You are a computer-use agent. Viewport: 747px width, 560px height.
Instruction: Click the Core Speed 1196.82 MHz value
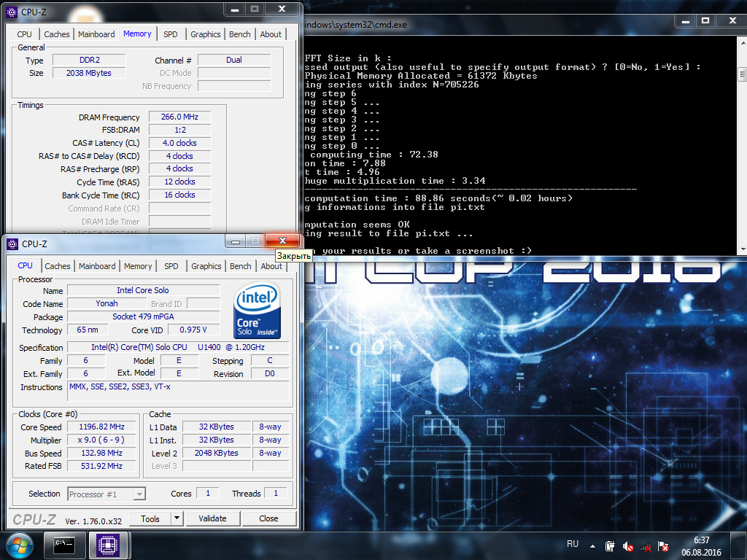click(x=101, y=427)
